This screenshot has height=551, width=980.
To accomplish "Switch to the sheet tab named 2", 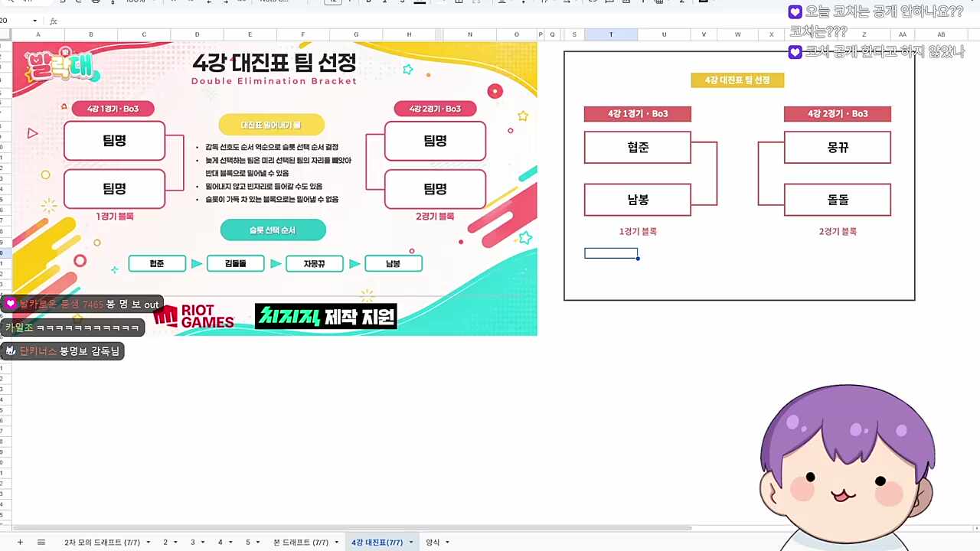I will (165, 542).
